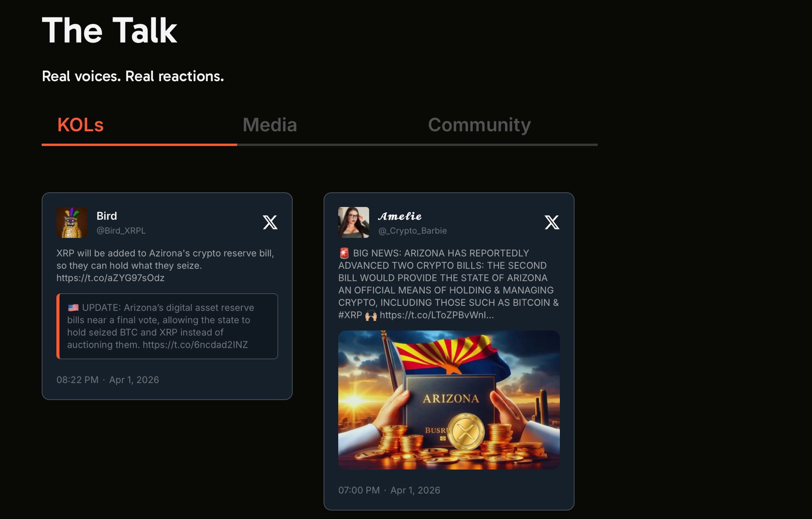Open the quoted UPDATE Arizona reserve tweet
The height and width of the screenshot is (519, 812).
(x=167, y=326)
